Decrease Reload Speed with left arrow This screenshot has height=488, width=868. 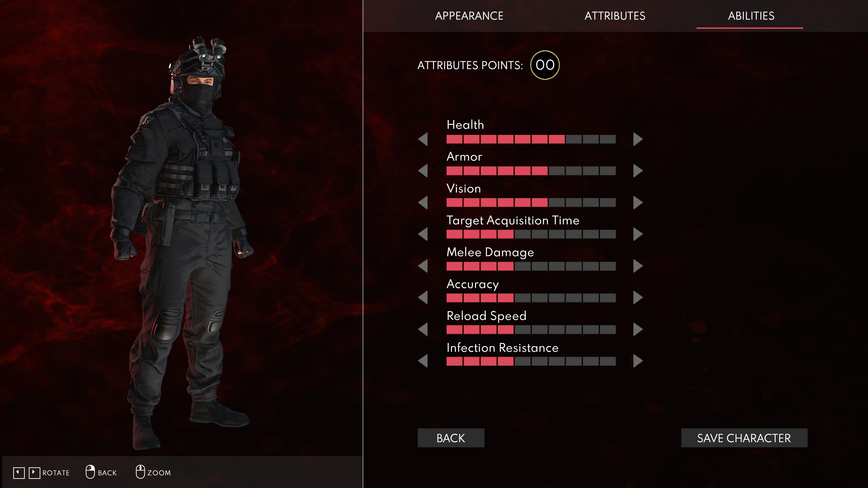423,329
